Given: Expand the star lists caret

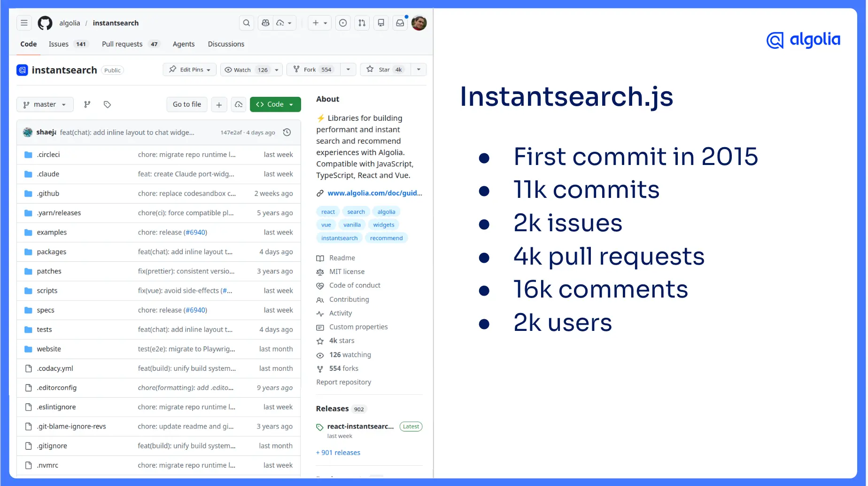Looking at the screenshot, I should click(x=418, y=70).
